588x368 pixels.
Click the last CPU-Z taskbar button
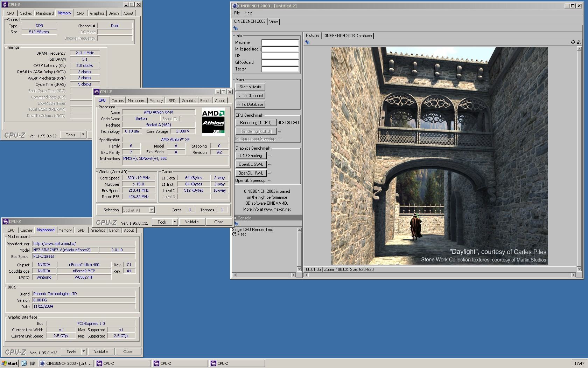click(x=237, y=363)
